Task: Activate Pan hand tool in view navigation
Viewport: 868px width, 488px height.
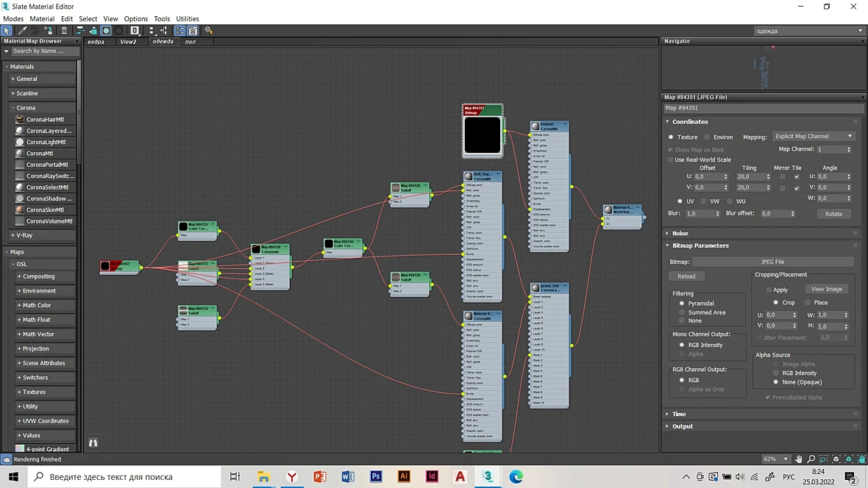Action: click(x=798, y=459)
